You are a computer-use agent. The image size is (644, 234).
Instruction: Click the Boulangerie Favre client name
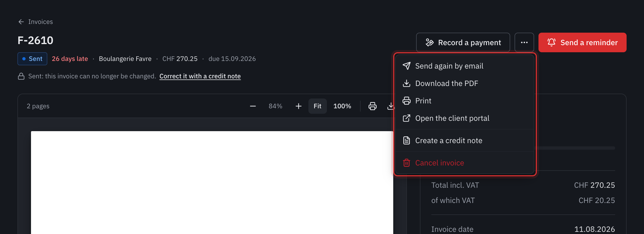click(125, 59)
